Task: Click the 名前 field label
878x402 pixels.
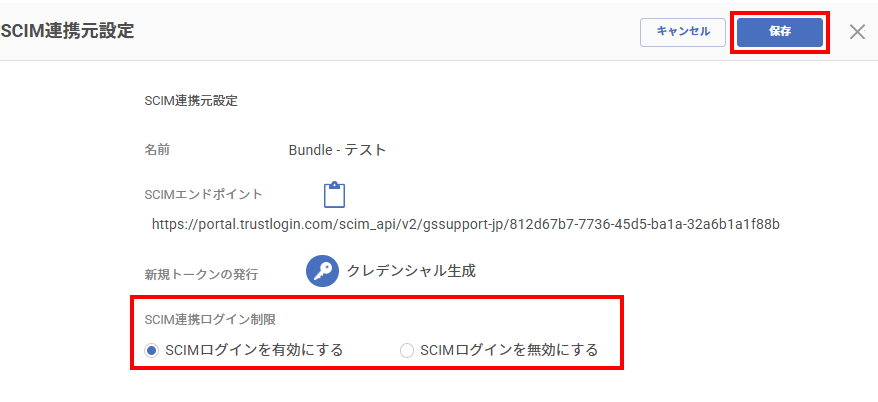Action: (157, 150)
